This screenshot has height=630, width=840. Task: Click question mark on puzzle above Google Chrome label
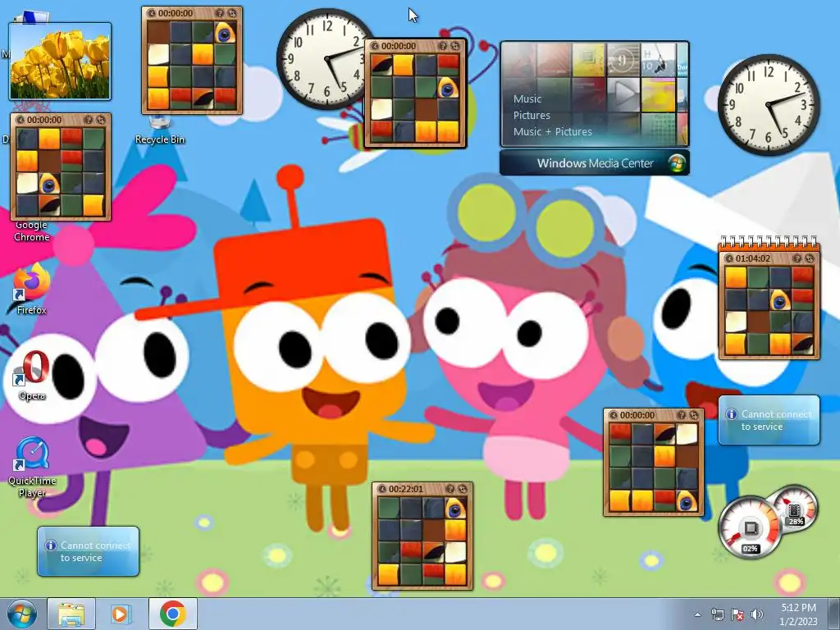[x=89, y=120]
